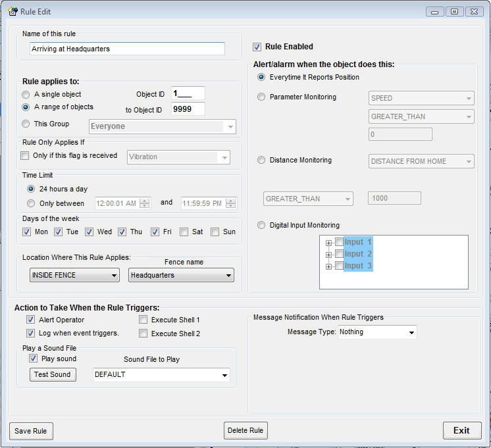Toggle 'Log when event triggers' checkbox

[x=30, y=333]
